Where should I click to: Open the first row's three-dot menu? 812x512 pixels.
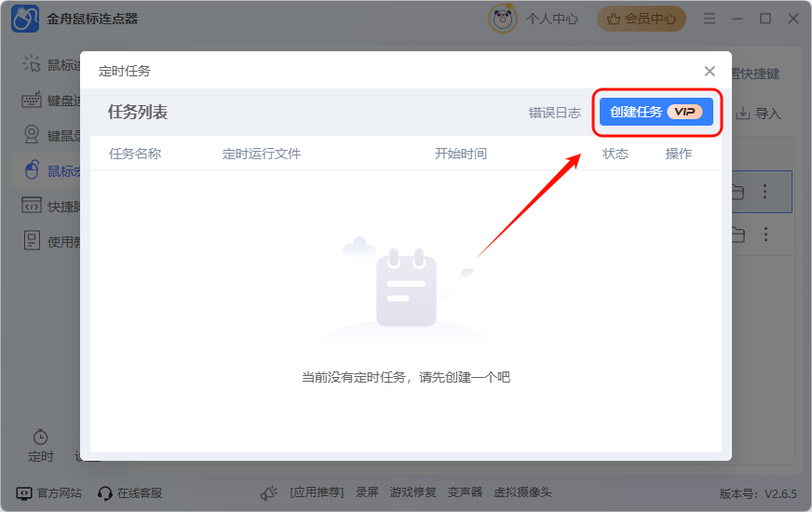pos(765,192)
